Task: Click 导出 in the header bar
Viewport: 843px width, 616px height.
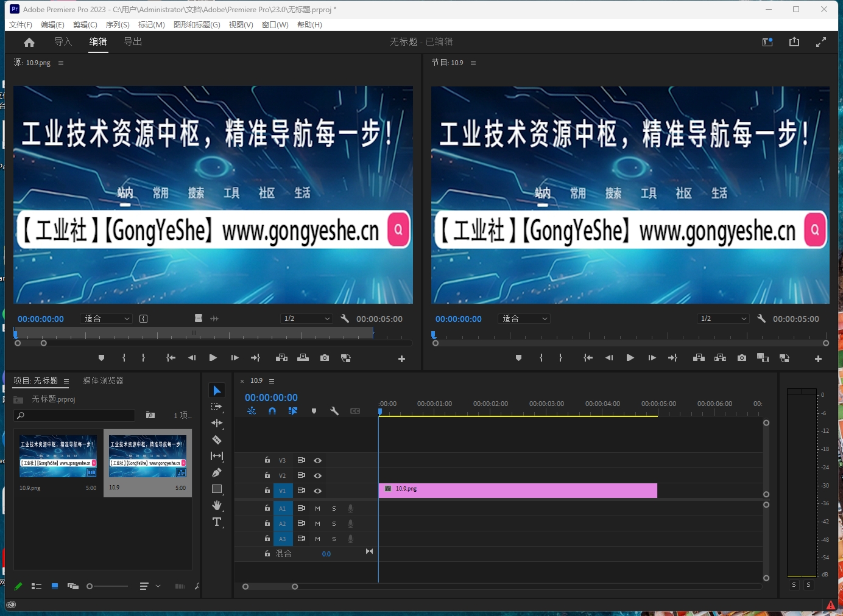Action: tap(133, 42)
